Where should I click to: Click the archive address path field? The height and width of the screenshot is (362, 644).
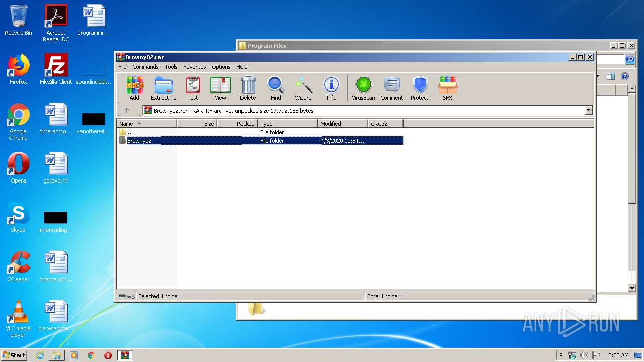364,110
